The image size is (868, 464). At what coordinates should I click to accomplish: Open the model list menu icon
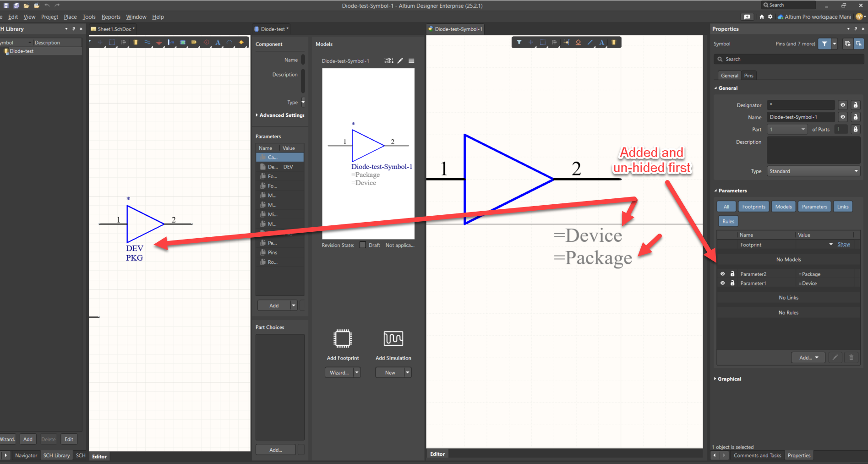tap(411, 60)
